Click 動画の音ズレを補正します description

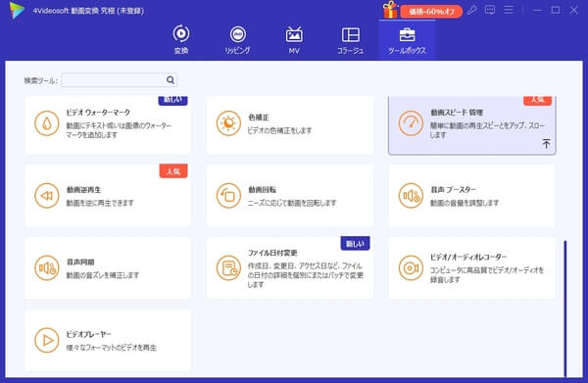point(103,275)
